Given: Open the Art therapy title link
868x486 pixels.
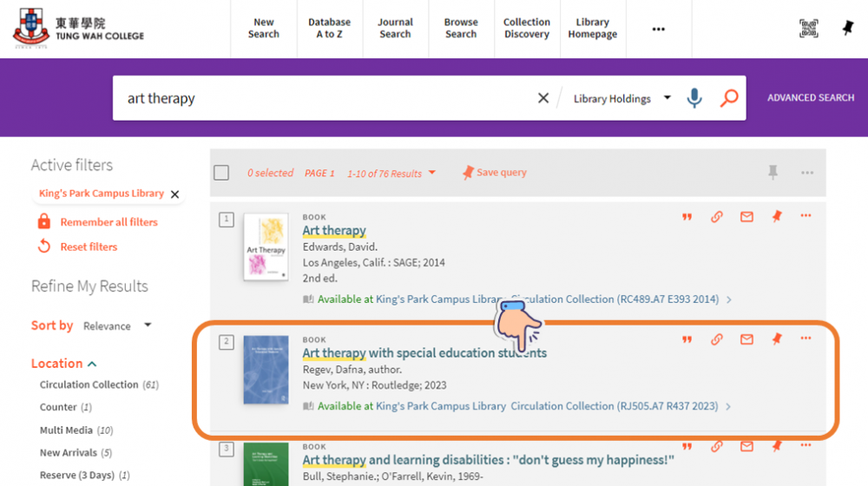Looking at the screenshot, I should [334, 230].
